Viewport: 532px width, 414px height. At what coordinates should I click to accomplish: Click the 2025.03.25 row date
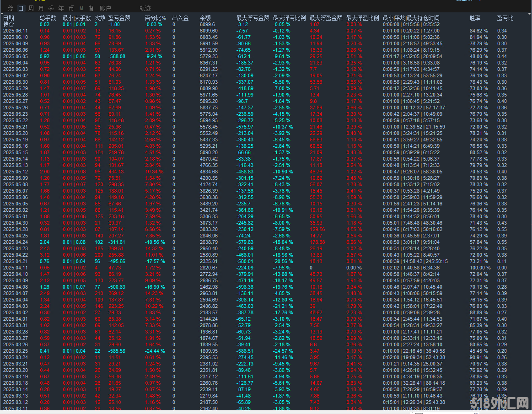pos(16,351)
